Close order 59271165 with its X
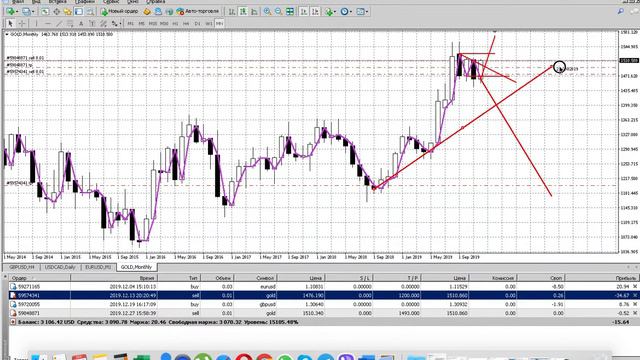This screenshot has height=360, width=640. click(635, 287)
